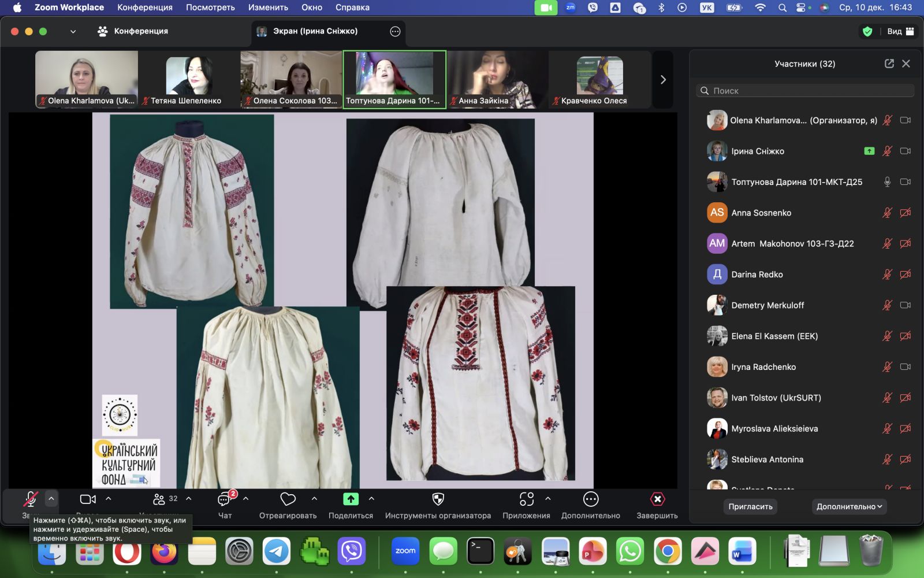
Task: Click the green encryption shield icon
Action: click(x=867, y=31)
